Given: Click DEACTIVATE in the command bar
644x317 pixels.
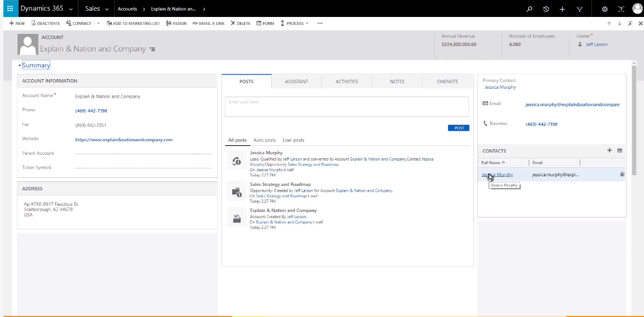Looking at the screenshot, I should point(46,23).
